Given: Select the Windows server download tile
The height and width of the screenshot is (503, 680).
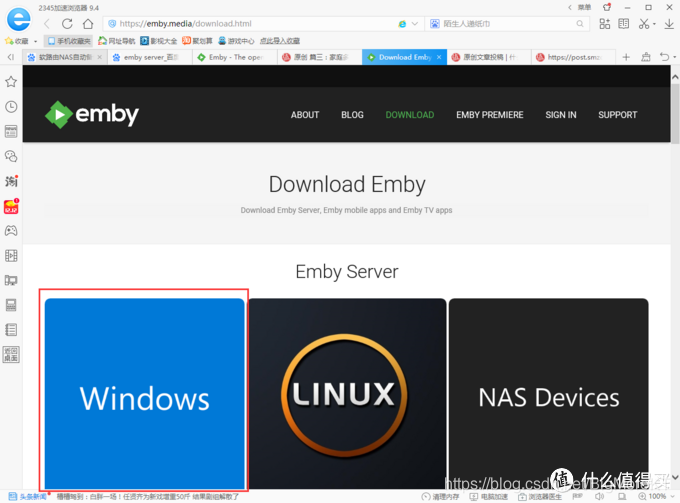Looking at the screenshot, I should [144, 394].
